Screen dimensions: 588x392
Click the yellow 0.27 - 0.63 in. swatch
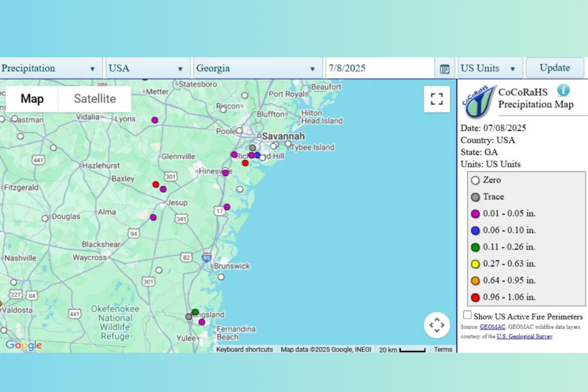point(475,264)
